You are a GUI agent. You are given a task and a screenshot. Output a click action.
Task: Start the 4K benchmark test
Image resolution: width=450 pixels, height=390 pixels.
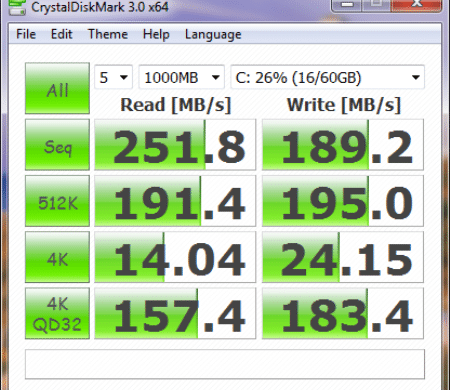coord(57,257)
